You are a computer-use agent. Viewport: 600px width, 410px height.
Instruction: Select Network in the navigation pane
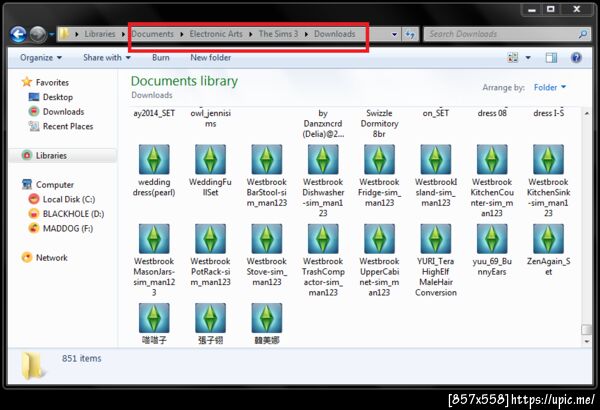[52, 258]
